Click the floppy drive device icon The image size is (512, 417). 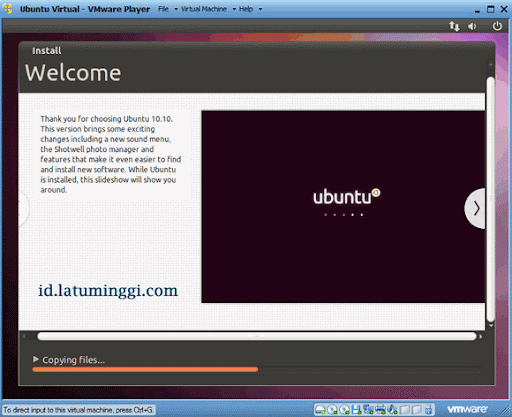pos(356,409)
